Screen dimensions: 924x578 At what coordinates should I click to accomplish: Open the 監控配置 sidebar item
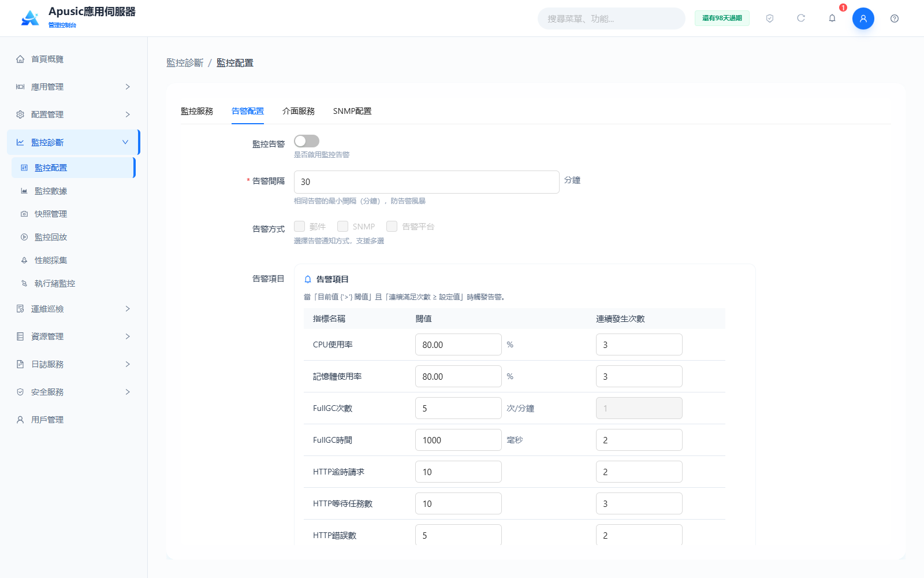[73, 168]
